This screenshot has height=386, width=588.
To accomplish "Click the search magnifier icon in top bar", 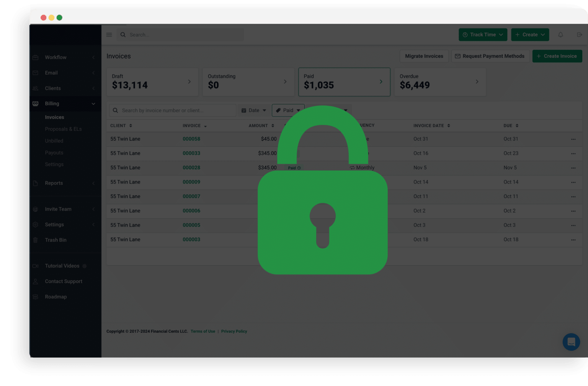I will click(123, 35).
